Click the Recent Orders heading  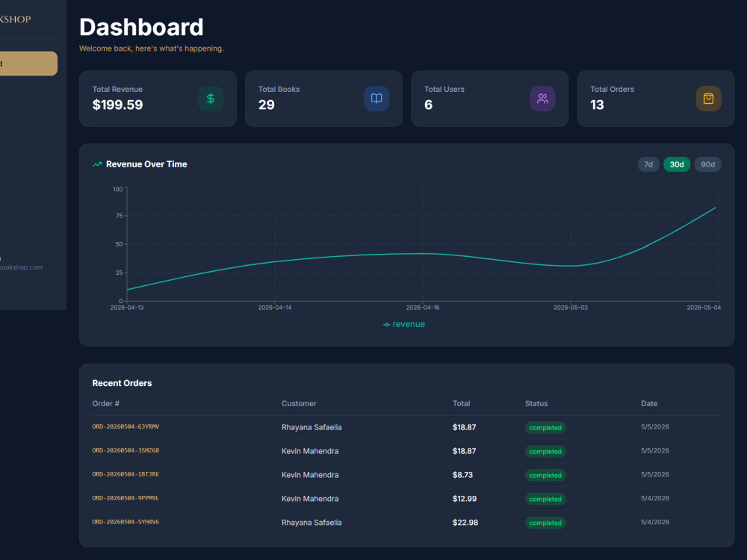click(122, 383)
